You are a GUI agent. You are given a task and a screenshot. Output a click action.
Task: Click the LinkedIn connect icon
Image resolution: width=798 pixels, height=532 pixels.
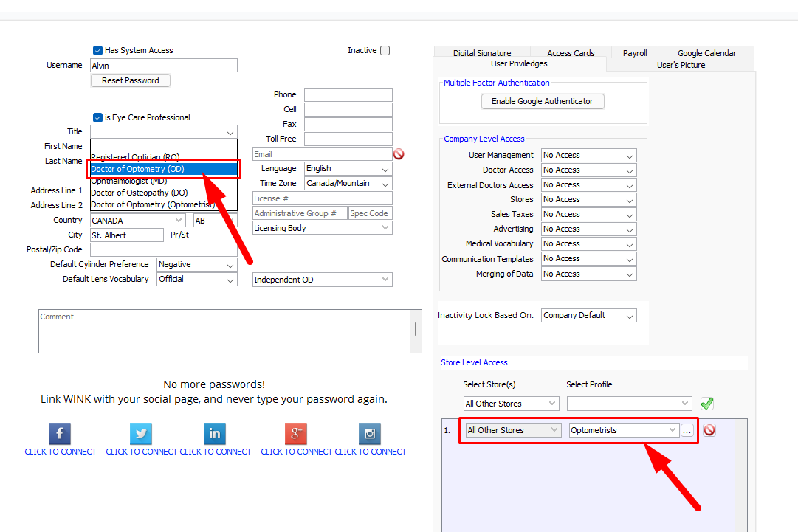click(214, 434)
